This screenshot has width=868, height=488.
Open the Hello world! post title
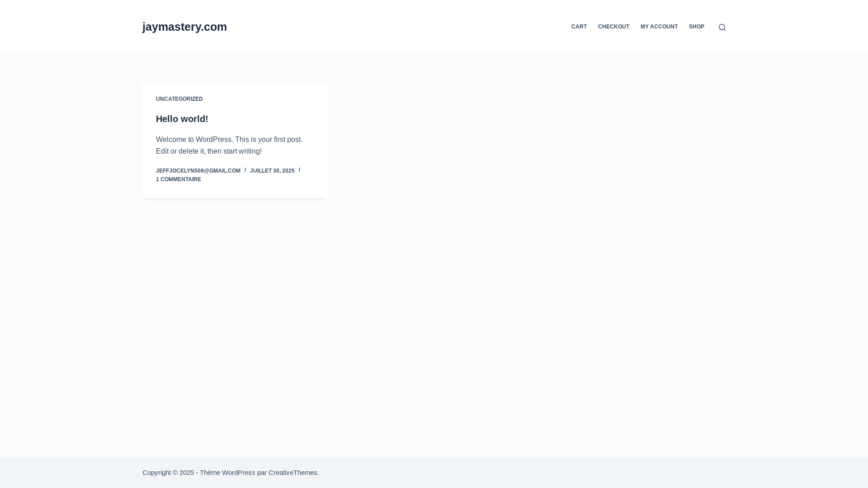coord(182,119)
